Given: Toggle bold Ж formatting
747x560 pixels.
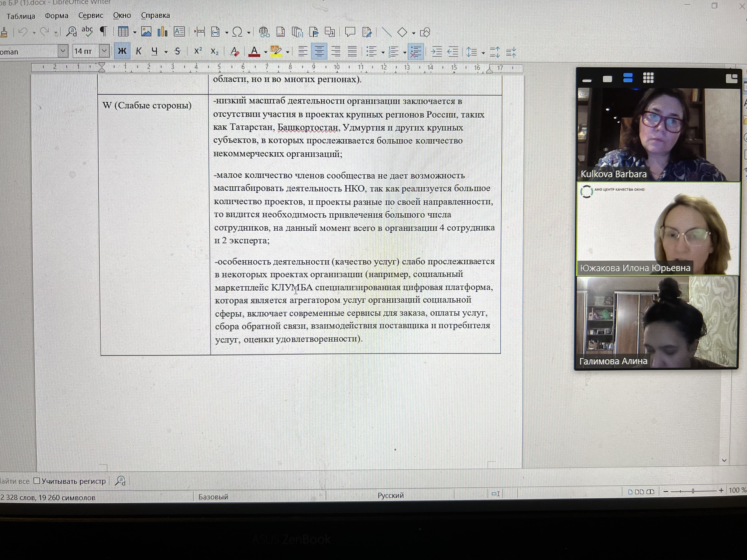Looking at the screenshot, I should pos(122,51).
